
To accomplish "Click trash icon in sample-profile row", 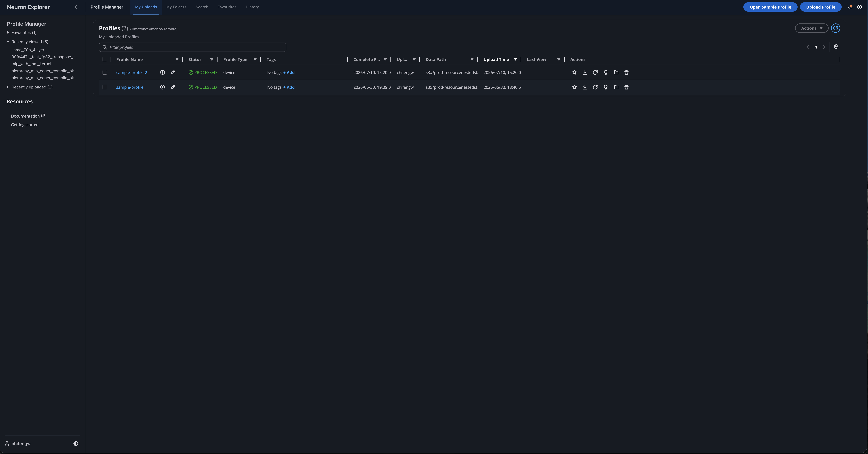I will click(x=626, y=87).
